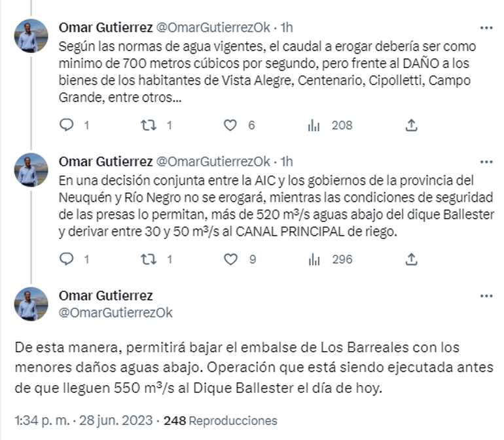Share the first tweet by Omar Gutierrez

[x=411, y=125]
